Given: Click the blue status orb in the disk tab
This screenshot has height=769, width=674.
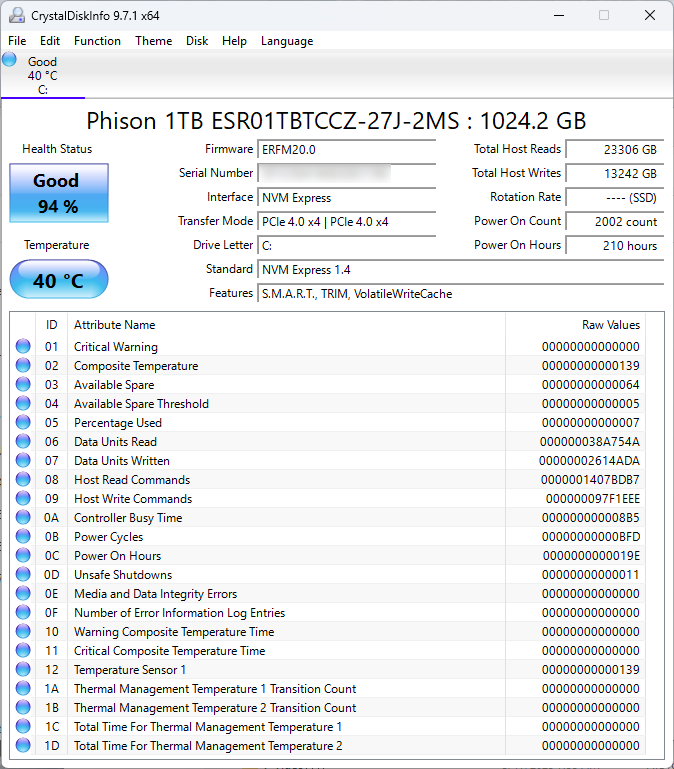Looking at the screenshot, I should [x=9, y=60].
